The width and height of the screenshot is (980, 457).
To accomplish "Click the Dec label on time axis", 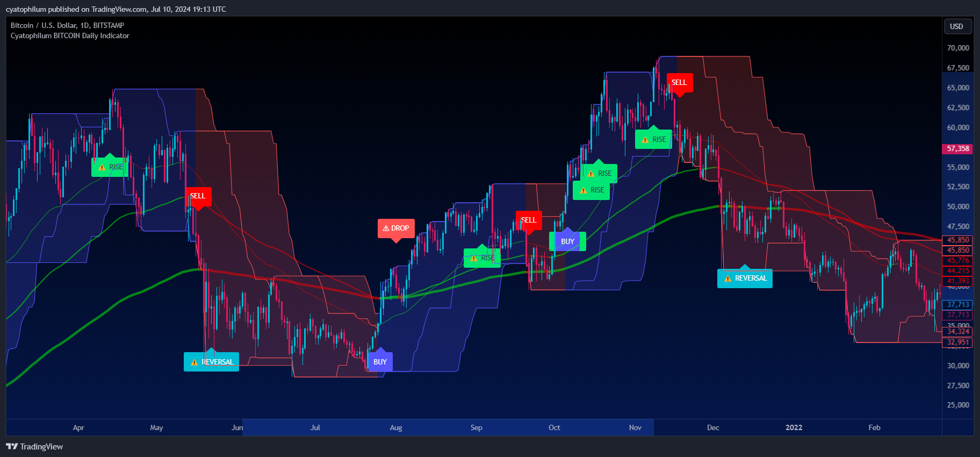I will (713, 428).
